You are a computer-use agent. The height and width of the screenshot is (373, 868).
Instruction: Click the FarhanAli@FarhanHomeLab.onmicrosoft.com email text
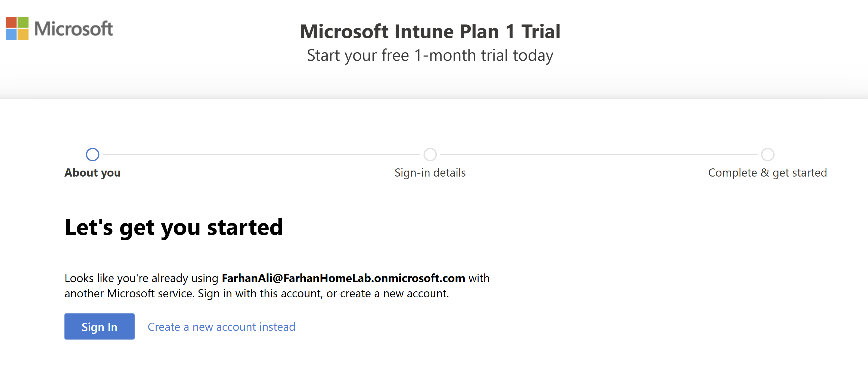click(x=343, y=278)
